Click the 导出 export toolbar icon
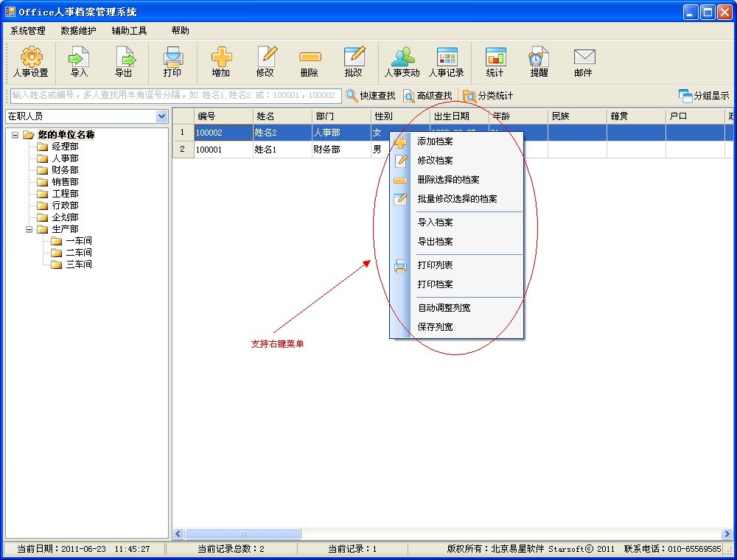The image size is (737, 560). tap(123, 57)
